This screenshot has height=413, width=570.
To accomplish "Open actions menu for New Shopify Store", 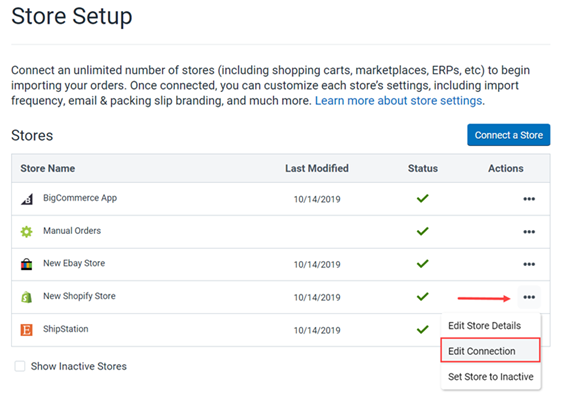I will coord(529,297).
